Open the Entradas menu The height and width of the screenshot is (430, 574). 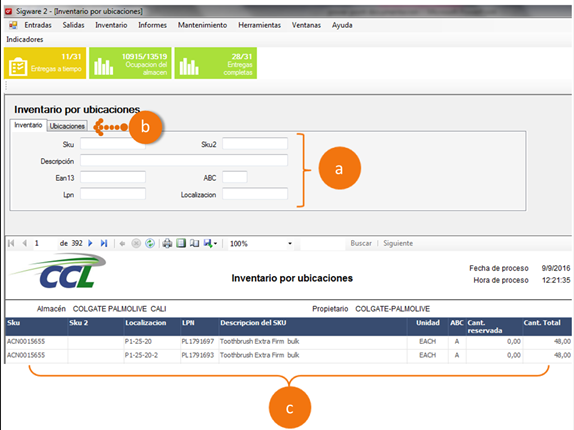point(38,25)
